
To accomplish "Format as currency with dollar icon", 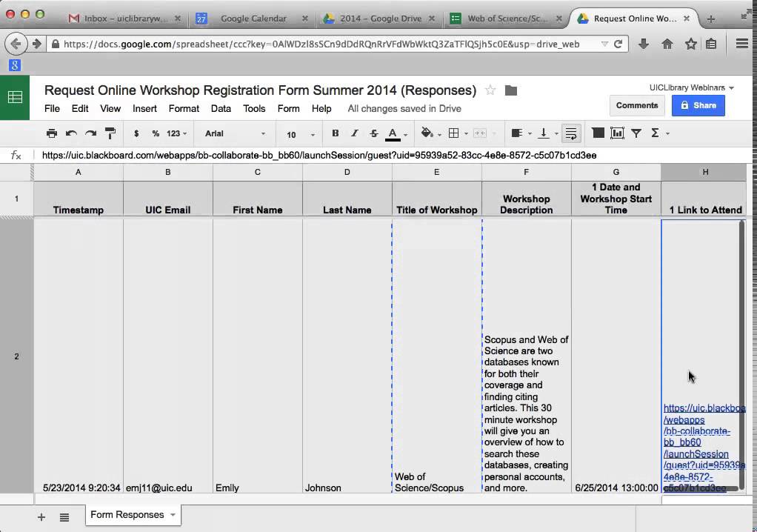I will point(136,133).
